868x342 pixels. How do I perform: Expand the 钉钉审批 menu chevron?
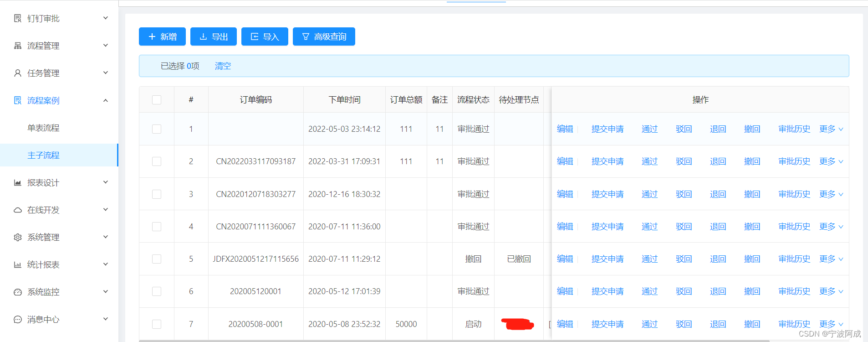tap(106, 18)
